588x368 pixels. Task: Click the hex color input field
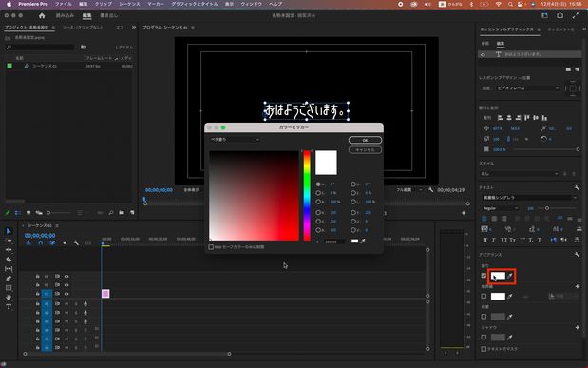point(334,242)
